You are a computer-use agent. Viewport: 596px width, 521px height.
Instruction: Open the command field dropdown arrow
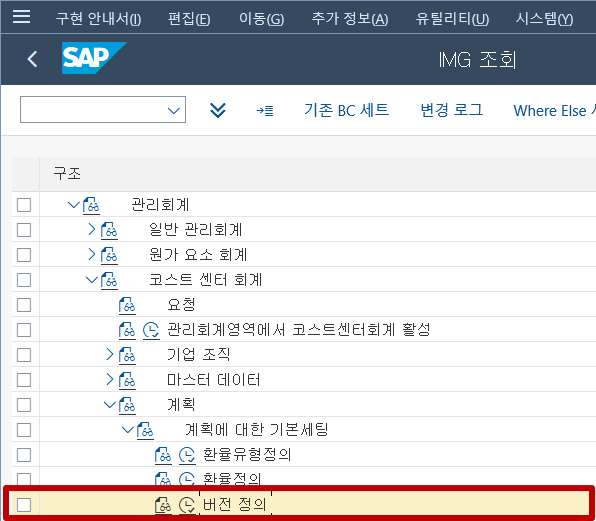[x=174, y=111]
